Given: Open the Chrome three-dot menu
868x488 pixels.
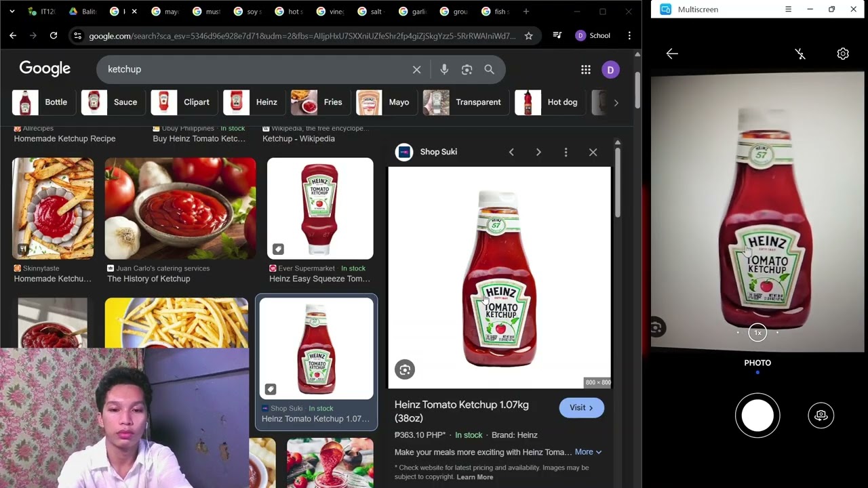Looking at the screenshot, I should 629,35.
